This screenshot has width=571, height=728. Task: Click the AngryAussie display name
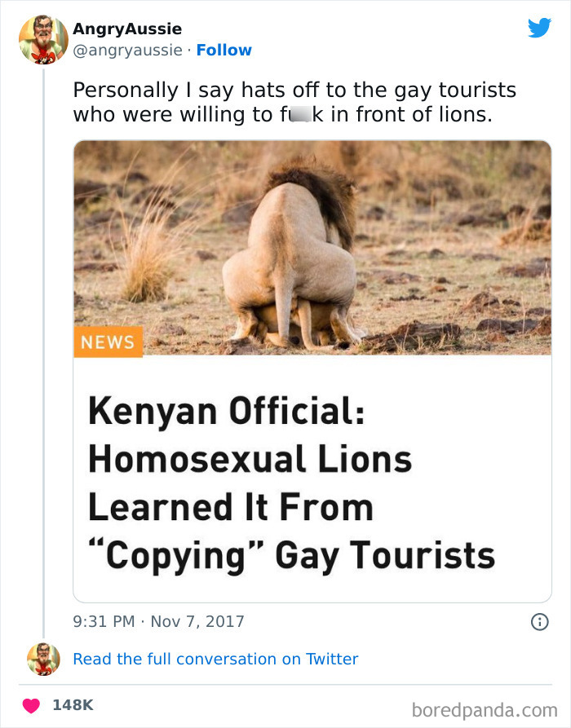[129, 29]
